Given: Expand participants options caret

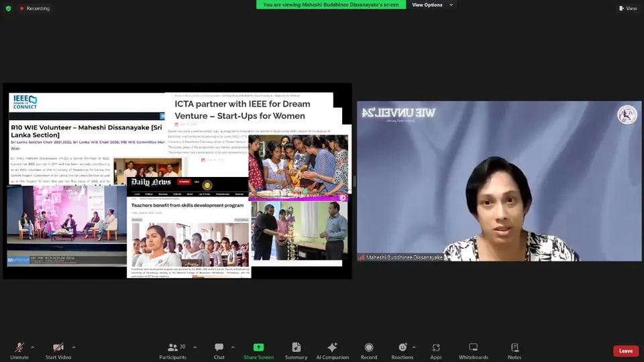Looking at the screenshot, I should pos(195,348).
